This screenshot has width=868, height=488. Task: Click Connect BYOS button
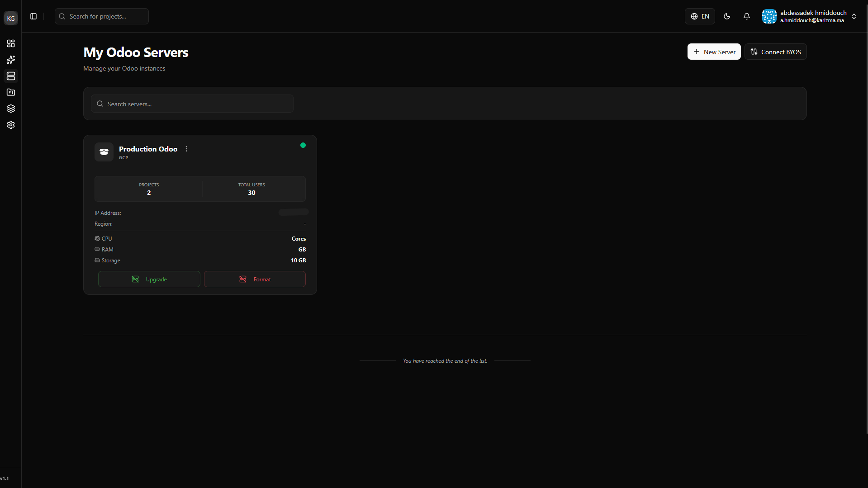pyautogui.click(x=776, y=52)
